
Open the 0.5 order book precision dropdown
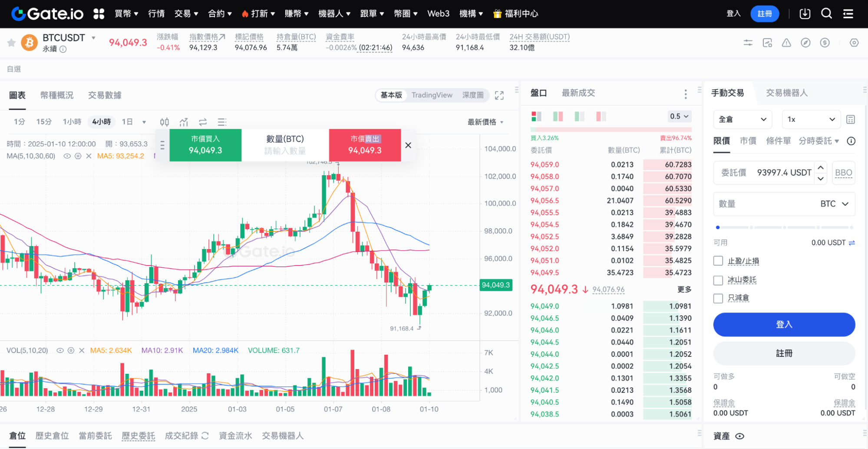tap(679, 116)
